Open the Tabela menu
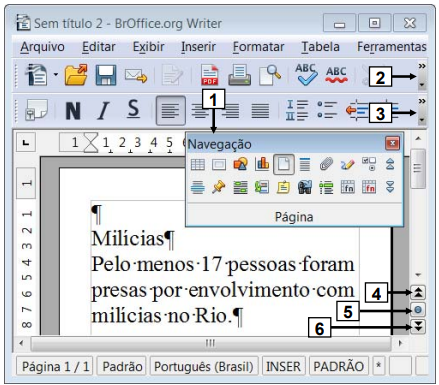439x385 pixels. coord(320,47)
